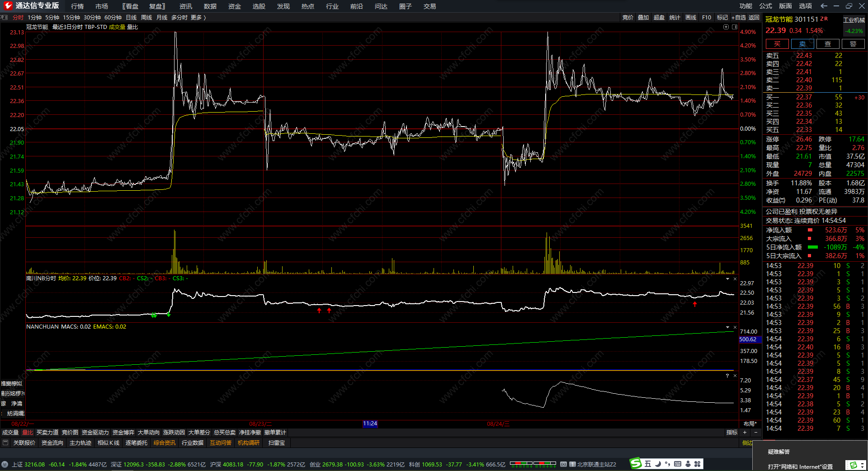
Task: Click the 卖 sell button
Action: (x=802, y=44)
